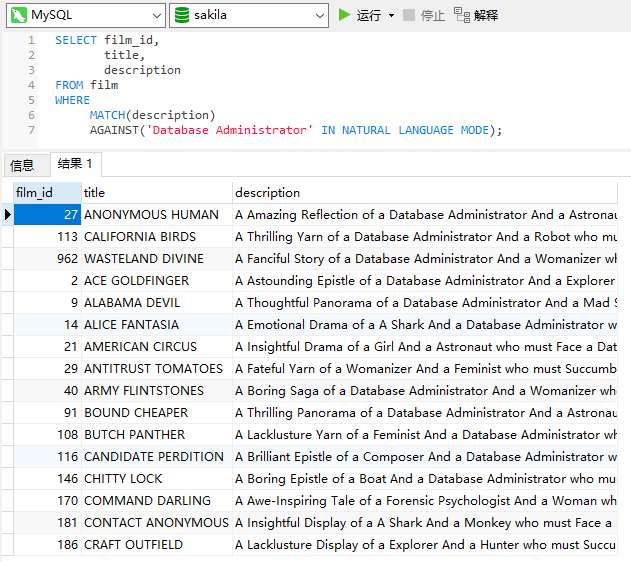Click 'IN NATURAL LANGUAGE MODE' in editor
631x562 pixels.
coord(405,130)
